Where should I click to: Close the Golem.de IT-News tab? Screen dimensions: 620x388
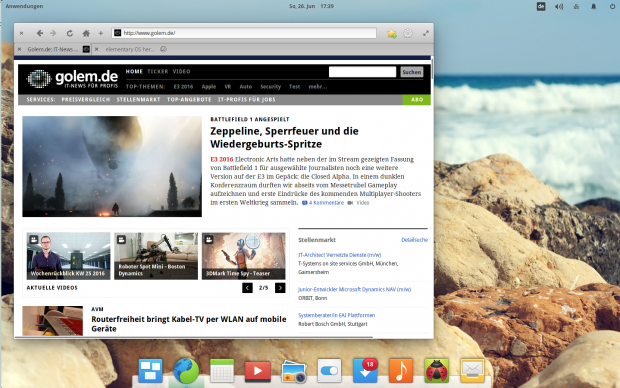pyautogui.click(x=19, y=49)
